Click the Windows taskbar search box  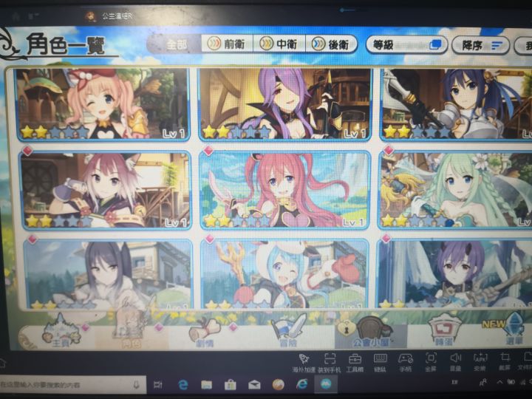(x=73, y=385)
